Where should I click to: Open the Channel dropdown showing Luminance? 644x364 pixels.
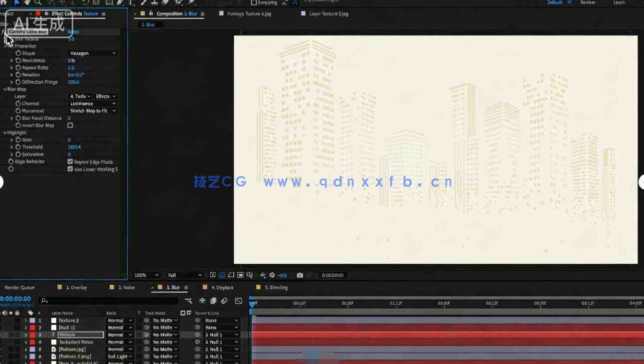[x=93, y=104]
